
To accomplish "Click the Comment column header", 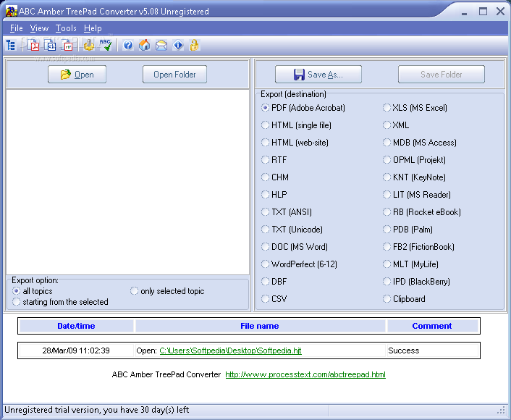I will click(432, 326).
